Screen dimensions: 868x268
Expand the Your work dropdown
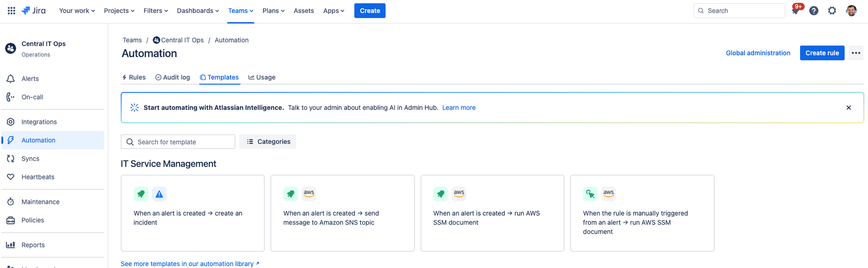coord(77,11)
